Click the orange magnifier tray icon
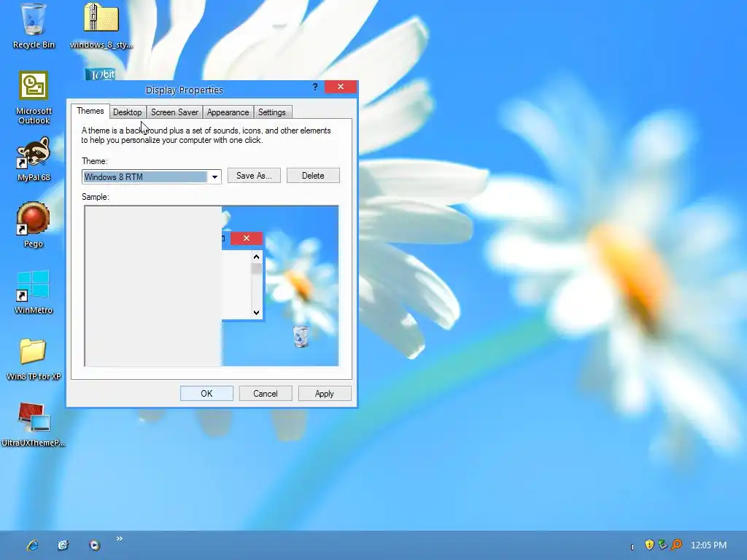The width and height of the screenshot is (747, 560). pos(676,545)
